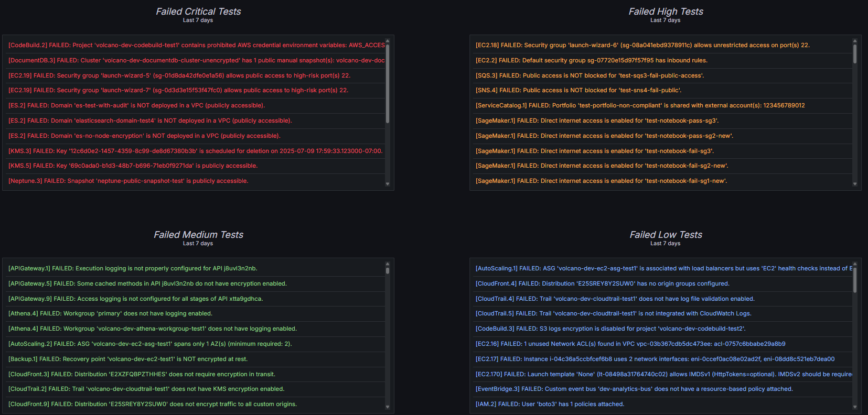Viewport: 868px width, 415px height.
Task: Click scroll-down arrow in Failed Low Tests panel
Action: pos(855,407)
